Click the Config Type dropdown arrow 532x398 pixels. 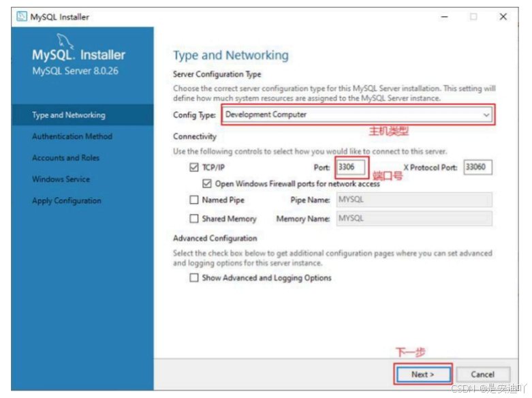coord(486,114)
